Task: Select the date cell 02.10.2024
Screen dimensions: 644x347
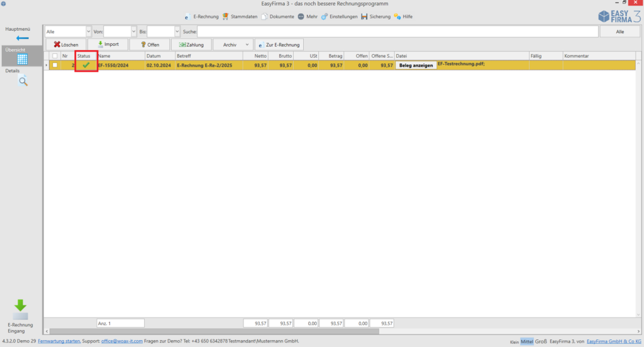Action: pyautogui.click(x=160, y=65)
